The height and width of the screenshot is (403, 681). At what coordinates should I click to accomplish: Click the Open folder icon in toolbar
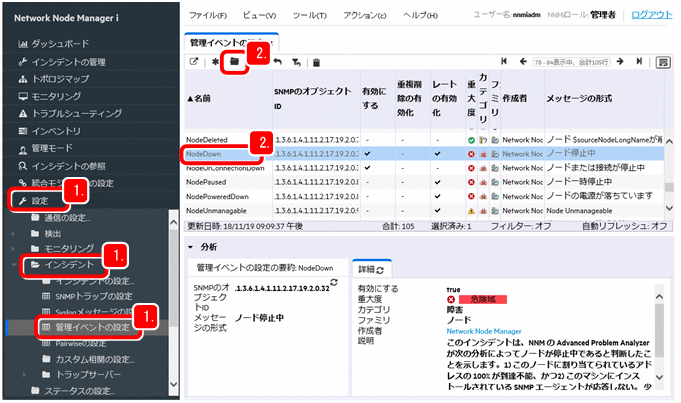pyautogui.click(x=233, y=62)
